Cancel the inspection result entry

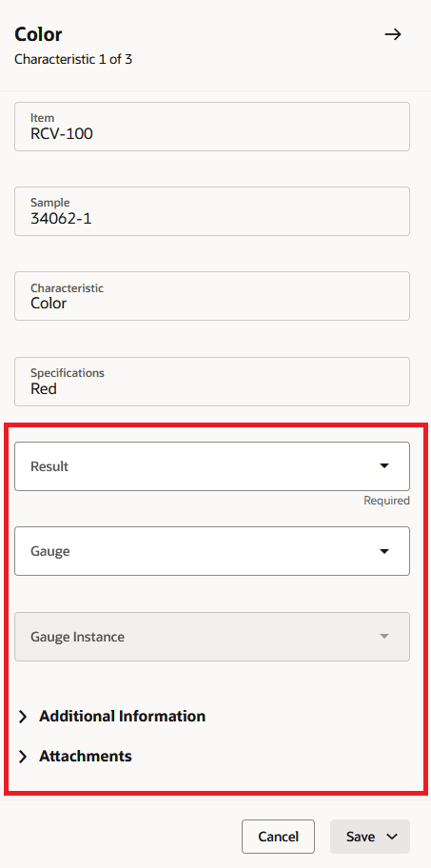(279, 837)
